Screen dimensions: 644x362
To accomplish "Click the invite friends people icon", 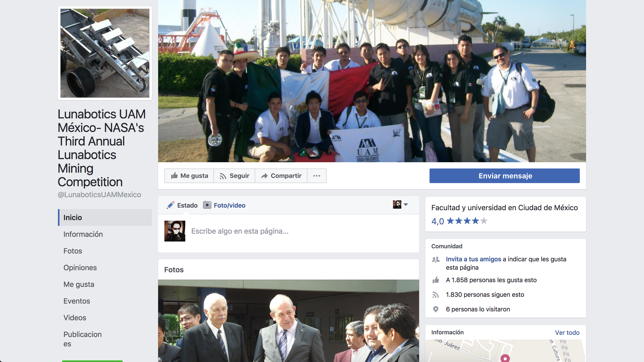I will [x=436, y=260].
